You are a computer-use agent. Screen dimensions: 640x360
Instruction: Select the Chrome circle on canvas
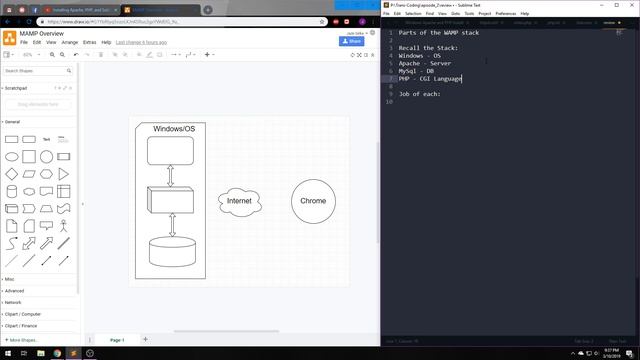[x=313, y=201]
